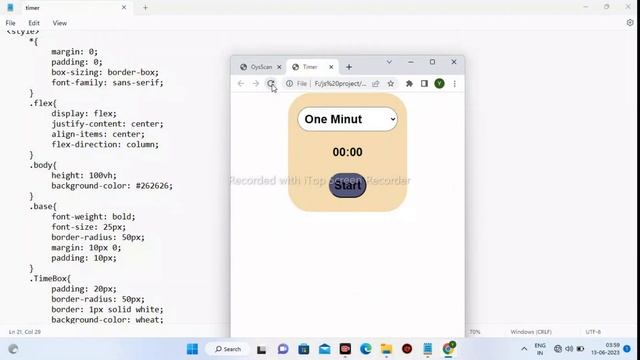
Task: Go back in Chrome browser history
Action: pyautogui.click(x=241, y=83)
